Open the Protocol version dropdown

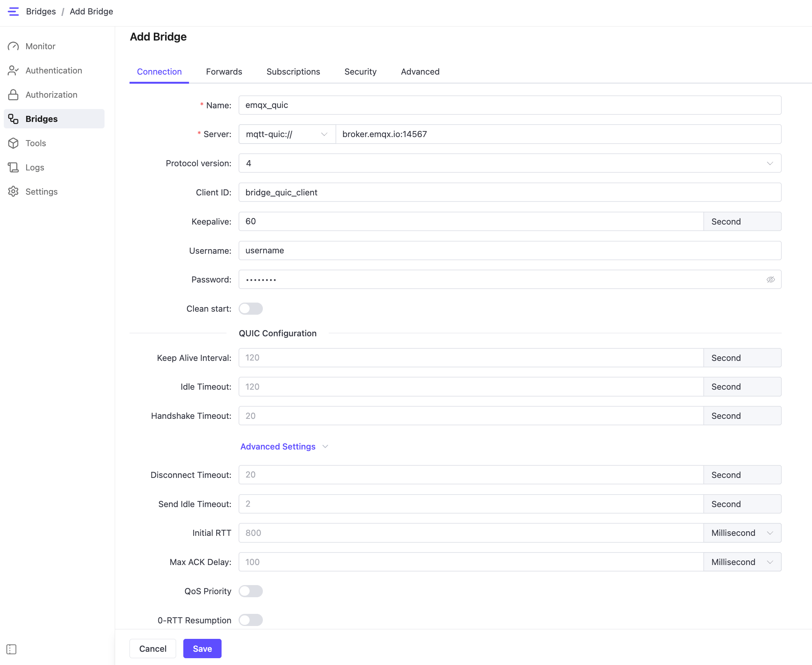pos(509,163)
